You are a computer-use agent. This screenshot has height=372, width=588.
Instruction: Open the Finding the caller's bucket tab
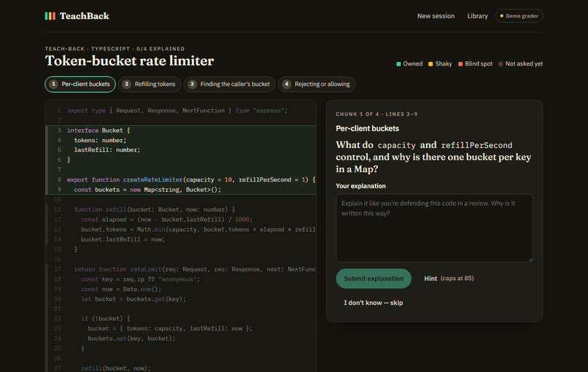tap(230, 84)
